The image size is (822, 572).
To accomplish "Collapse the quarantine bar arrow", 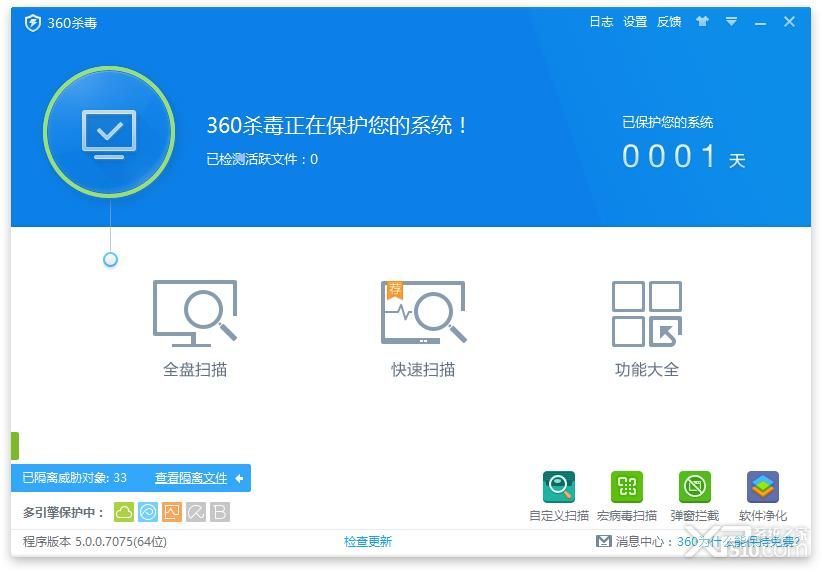I will click(240, 478).
